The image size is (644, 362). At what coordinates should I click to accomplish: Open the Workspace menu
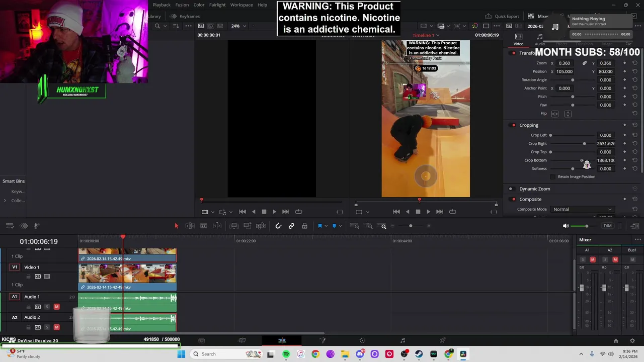point(242,5)
